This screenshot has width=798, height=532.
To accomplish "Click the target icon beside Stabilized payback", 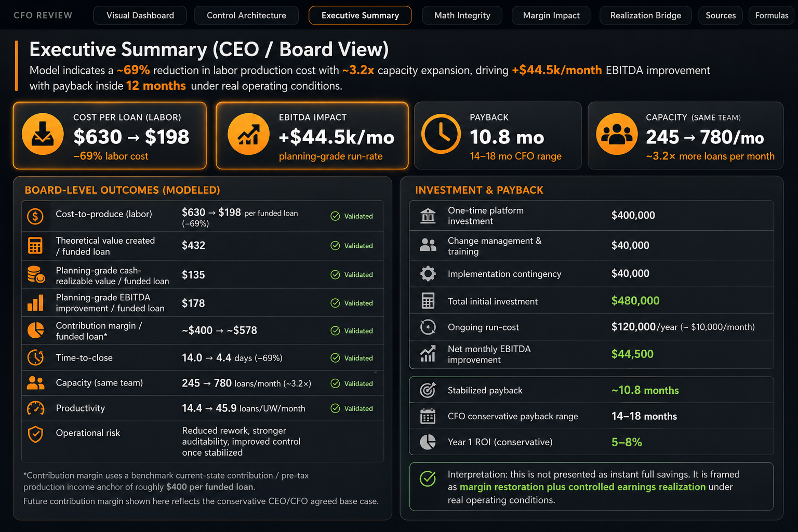I will 428,390.
